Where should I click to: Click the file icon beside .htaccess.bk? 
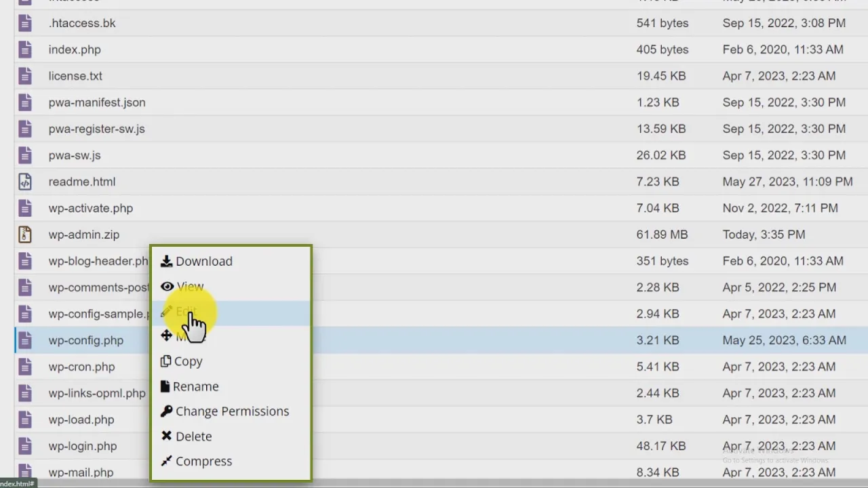point(25,23)
